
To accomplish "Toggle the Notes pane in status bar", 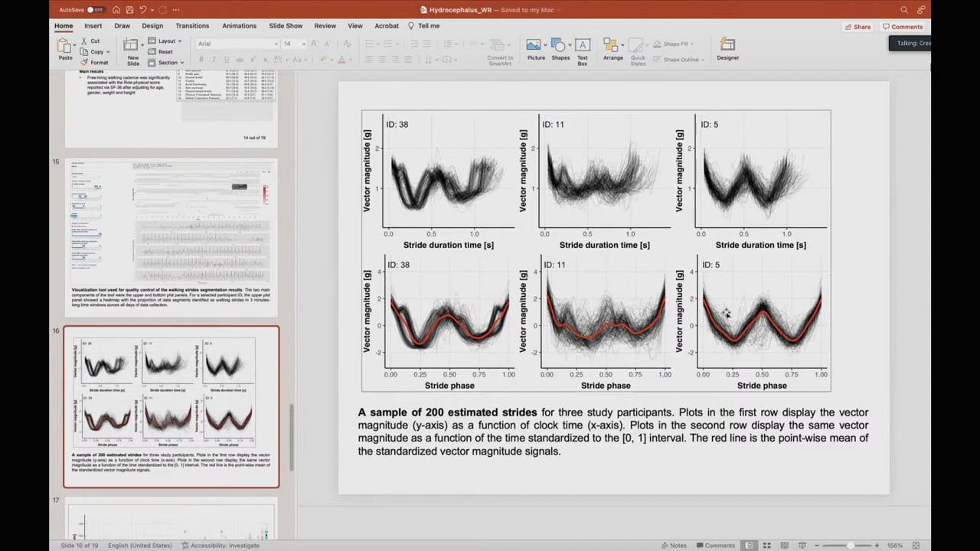I will click(x=674, y=546).
